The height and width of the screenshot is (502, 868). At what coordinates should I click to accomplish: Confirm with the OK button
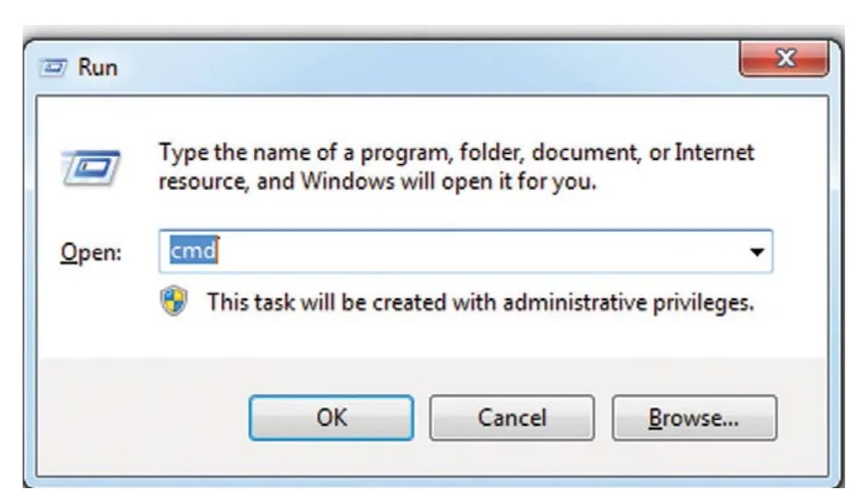pos(331,418)
